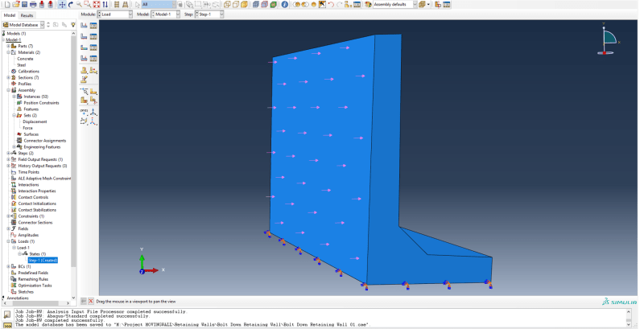This screenshot has width=644, height=329.
Task: Select the Steel material
Action: pos(22,65)
